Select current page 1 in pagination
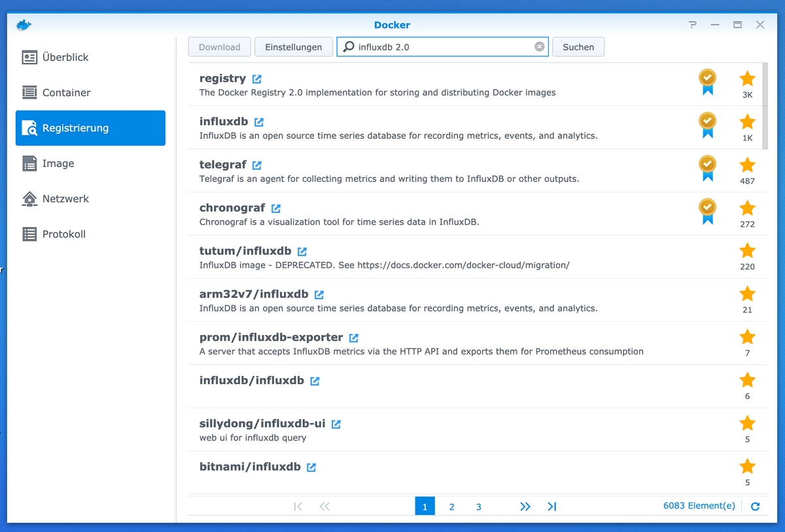This screenshot has height=532, width=785. [425, 506]
